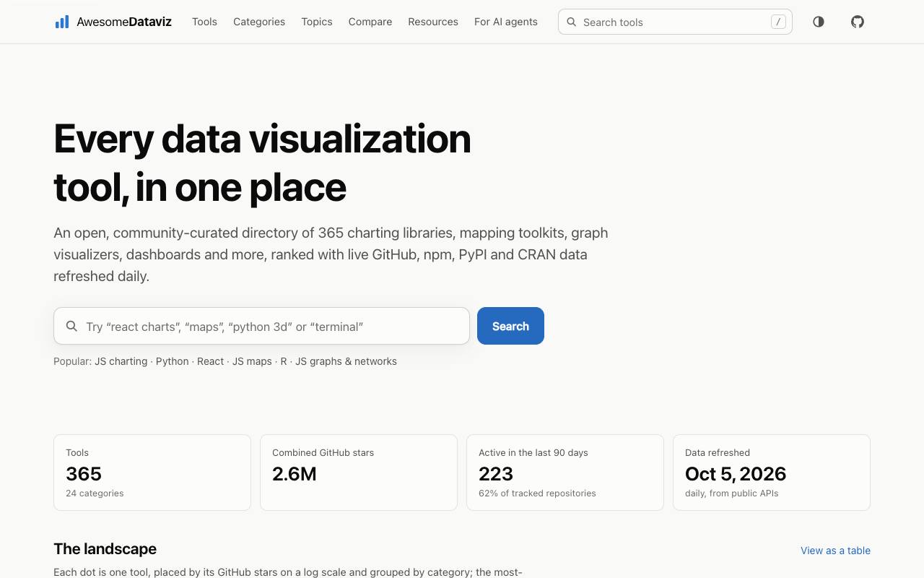This screenshot has width=924, height=578.
Task: Click the Tools 365 stat card
Action: [x=152, y=473]
